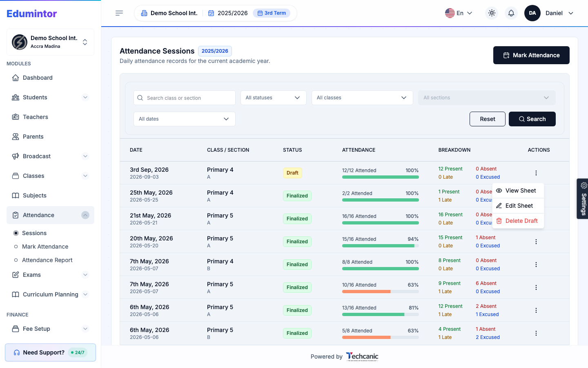The image size is (588, 368).
Task: Open the All statuses dropdown
Action: click(273, 98)
